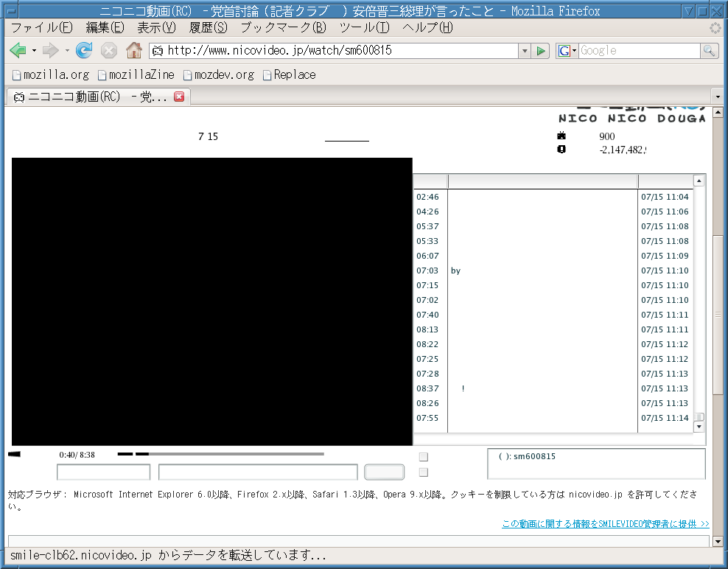Open Forward history dropdown arrow
Screen dimensions: 728x569
(67, 50)
